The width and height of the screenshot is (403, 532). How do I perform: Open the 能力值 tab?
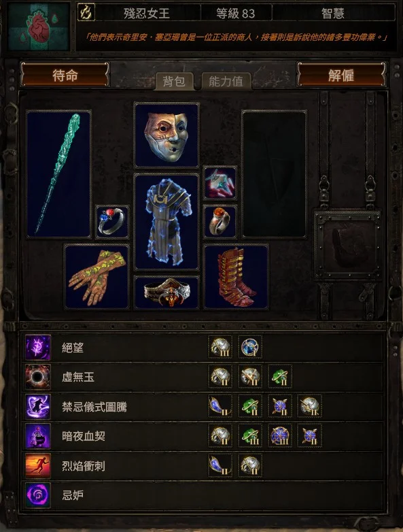click(226, 82)
